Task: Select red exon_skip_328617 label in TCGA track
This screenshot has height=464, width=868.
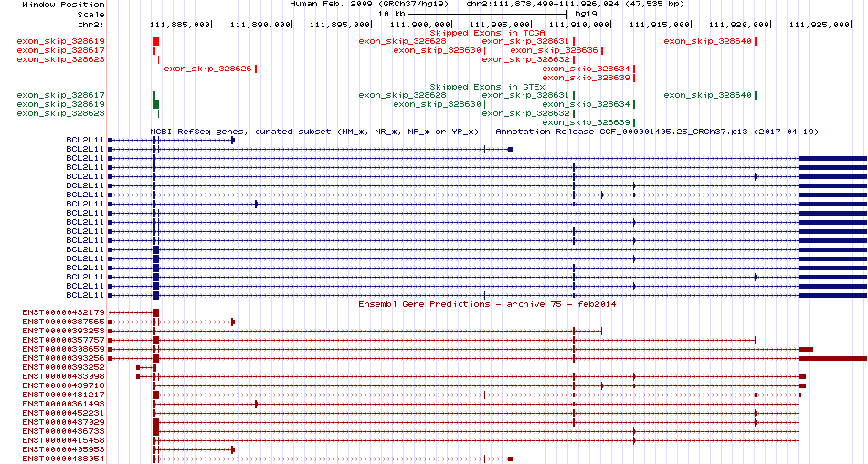Action: [x=61, y=50]
